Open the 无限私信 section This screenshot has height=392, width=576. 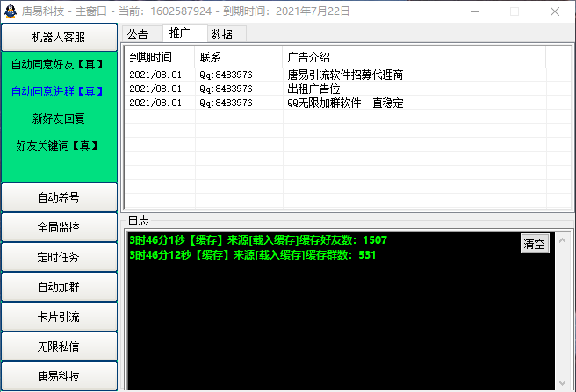point(59,346)
